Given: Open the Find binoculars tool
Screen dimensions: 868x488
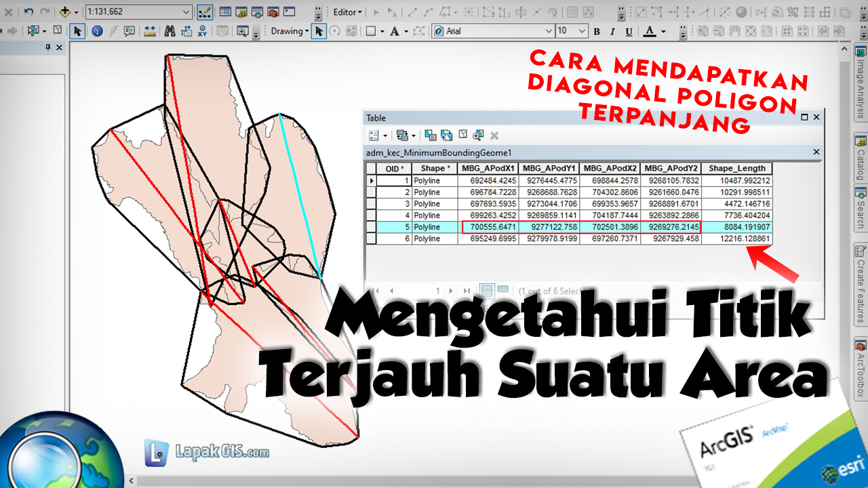Looking at the screenshot, I should tap(170, 31).
